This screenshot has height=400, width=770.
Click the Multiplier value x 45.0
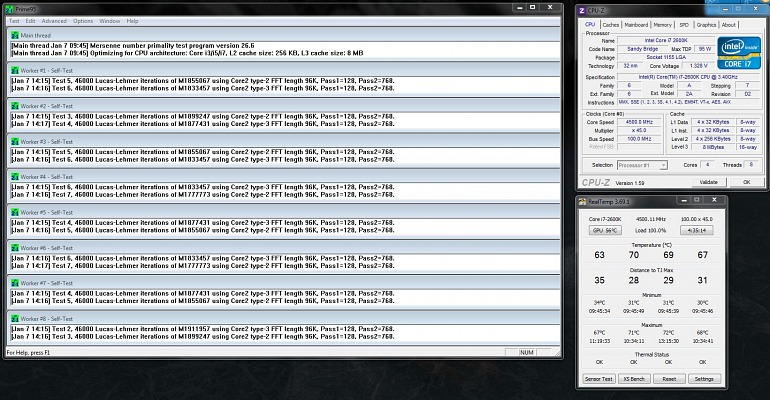639,131
